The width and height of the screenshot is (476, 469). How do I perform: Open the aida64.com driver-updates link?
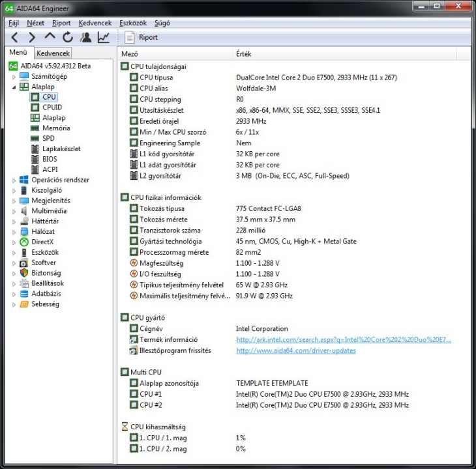click(295, 350)
